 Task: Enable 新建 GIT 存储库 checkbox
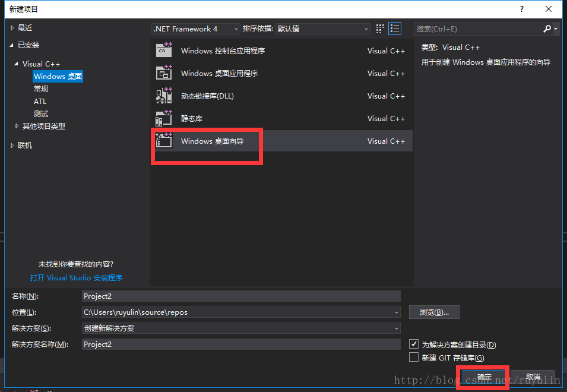point(414,358)
